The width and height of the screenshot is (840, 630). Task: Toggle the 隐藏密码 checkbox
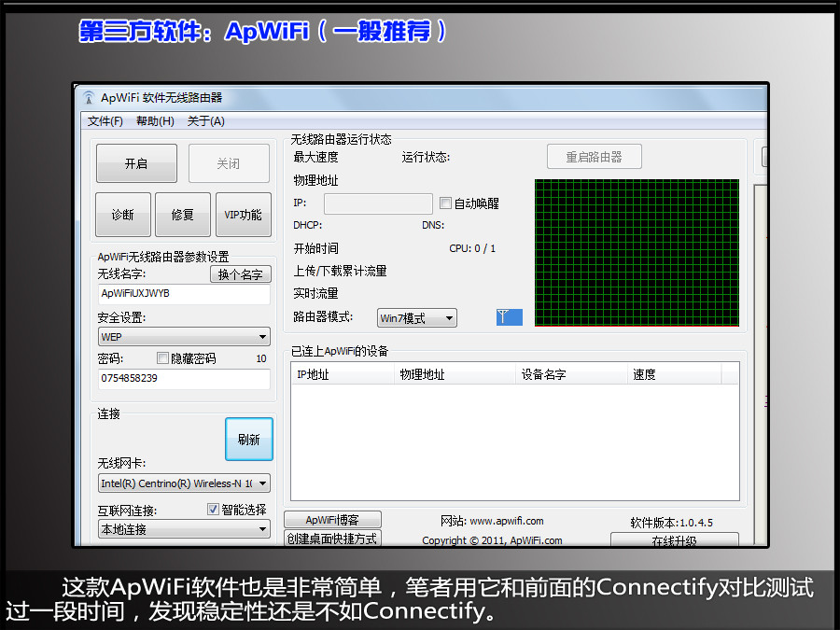(x=163, y=358)
